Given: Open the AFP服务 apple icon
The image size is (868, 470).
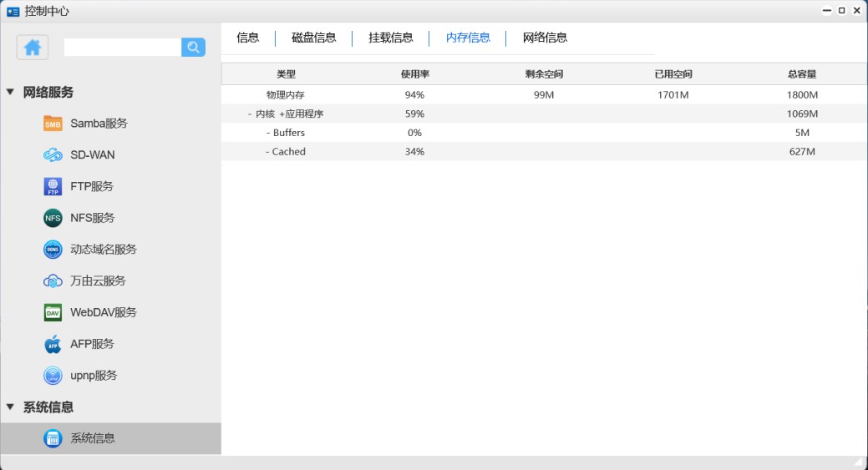Looking at the screenshot, I should 53,344.
